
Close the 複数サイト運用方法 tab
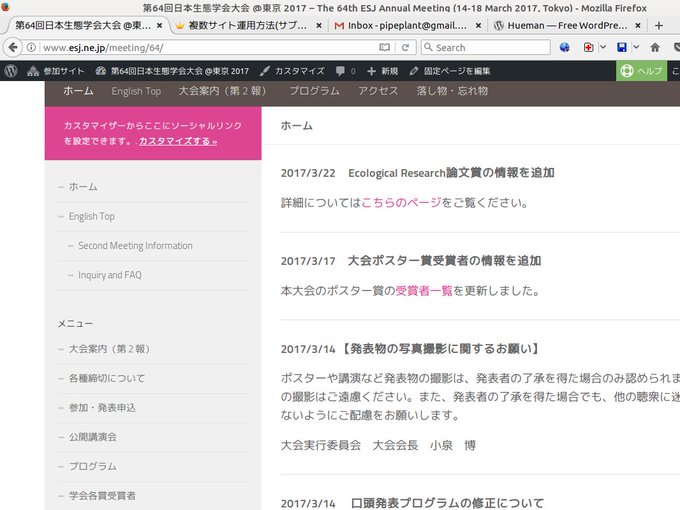[x=319, y=26]
